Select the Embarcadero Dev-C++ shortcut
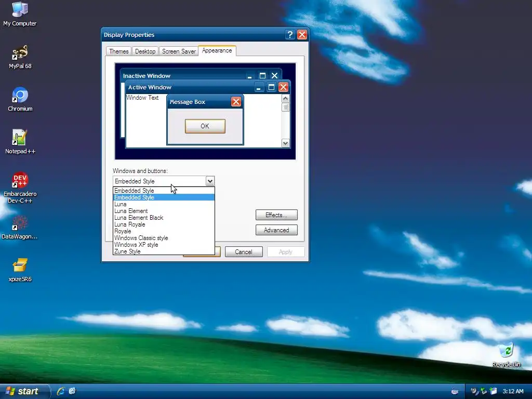Viewport: 532px width, 399px height. (x=20, y=188)
